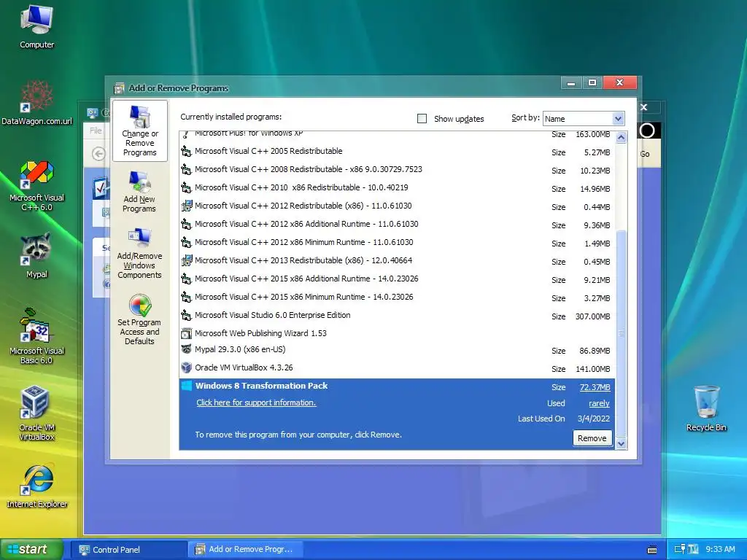Click the Go button in Control Panel window
Viewport: 747px width, 560px height.
click(645, 154)
